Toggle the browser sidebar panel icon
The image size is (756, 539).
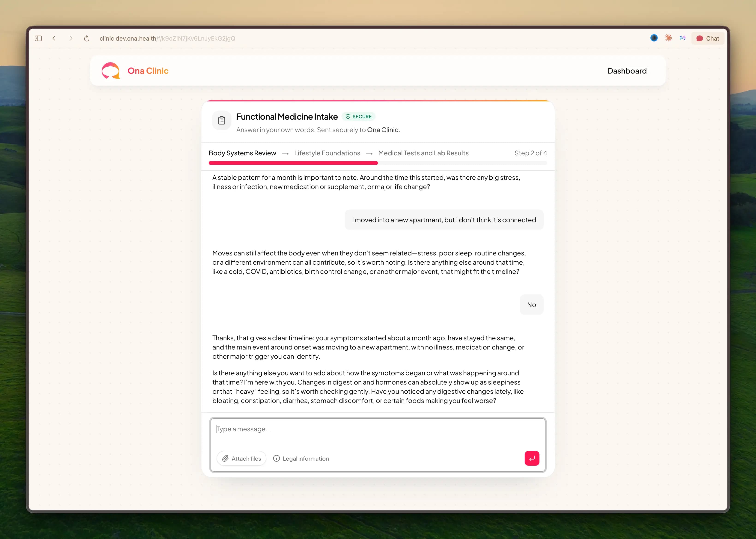click(x=38, y=38)
